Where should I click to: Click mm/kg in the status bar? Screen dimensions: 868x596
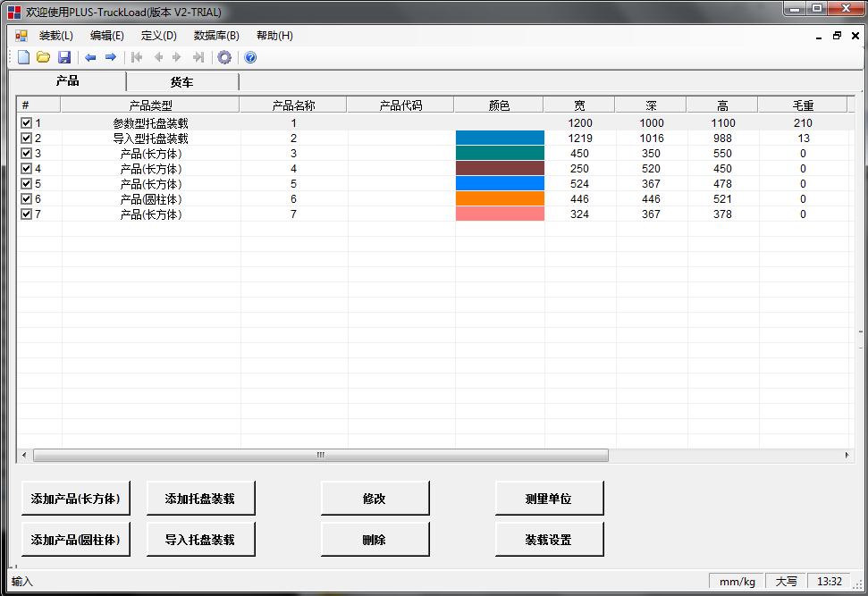coord(736,581)
